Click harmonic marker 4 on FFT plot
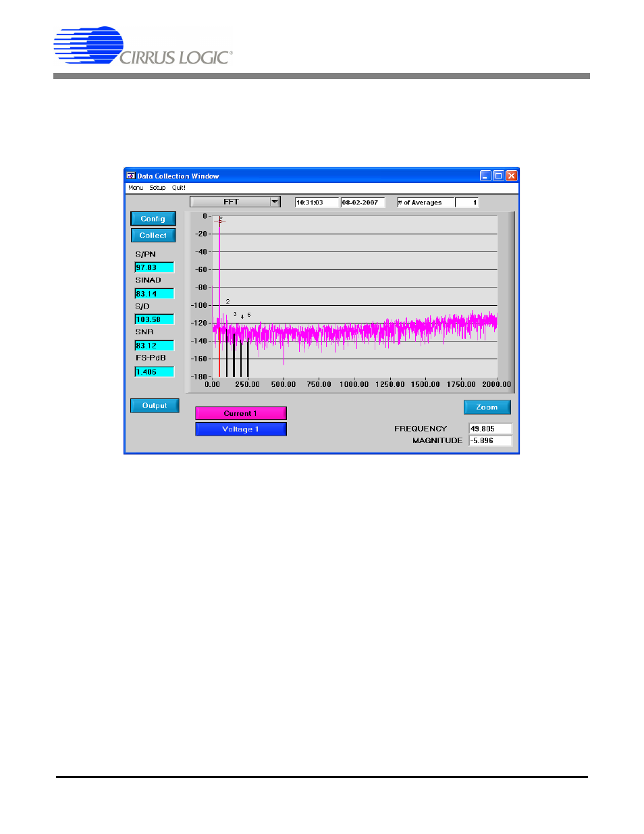The height and width of the screenshot is (834, 644). click(242, 317)
